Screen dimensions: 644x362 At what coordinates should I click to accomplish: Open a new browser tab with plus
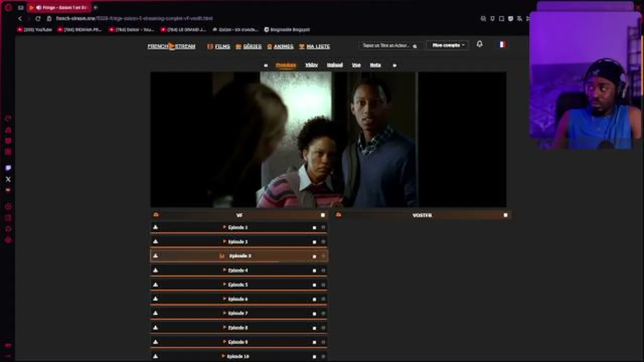click(96, 8)
